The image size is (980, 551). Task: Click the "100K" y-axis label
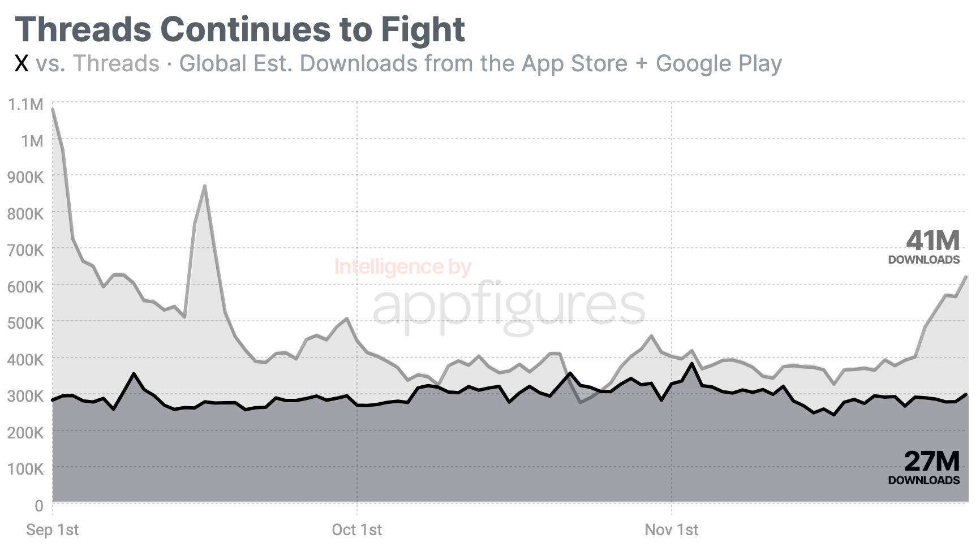[25, 469]
